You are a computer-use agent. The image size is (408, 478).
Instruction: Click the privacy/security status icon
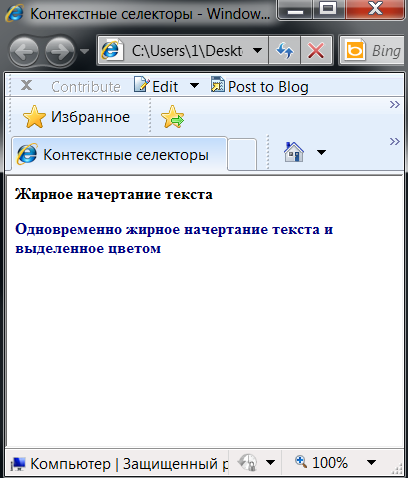click(x=247, y=463)
